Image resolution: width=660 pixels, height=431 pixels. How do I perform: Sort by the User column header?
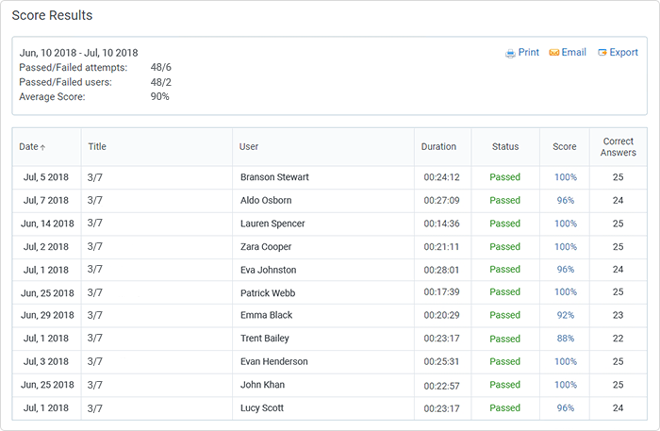[x=249, y=147]
